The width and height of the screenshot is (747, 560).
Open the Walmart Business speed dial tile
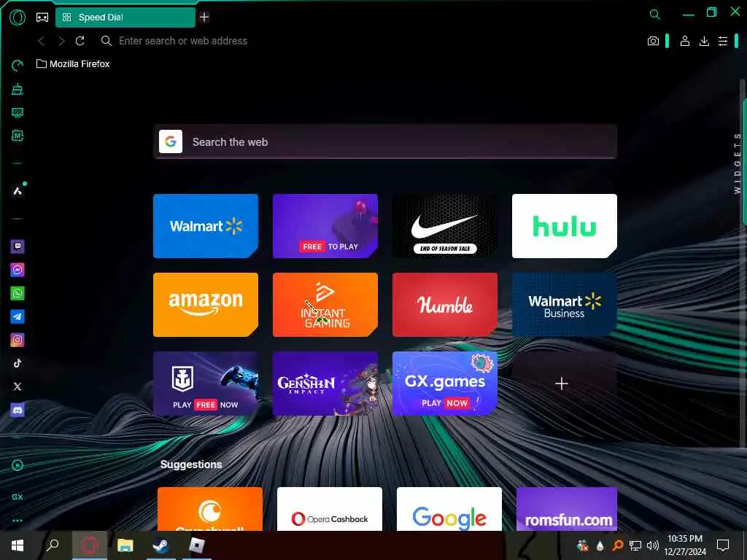(565, 305)
